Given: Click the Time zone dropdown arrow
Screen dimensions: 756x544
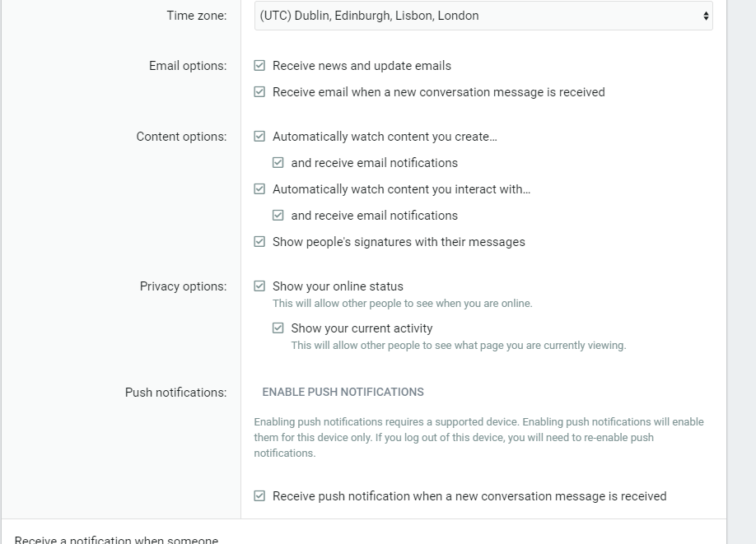Looking at the screenshot, I should 706,16.
